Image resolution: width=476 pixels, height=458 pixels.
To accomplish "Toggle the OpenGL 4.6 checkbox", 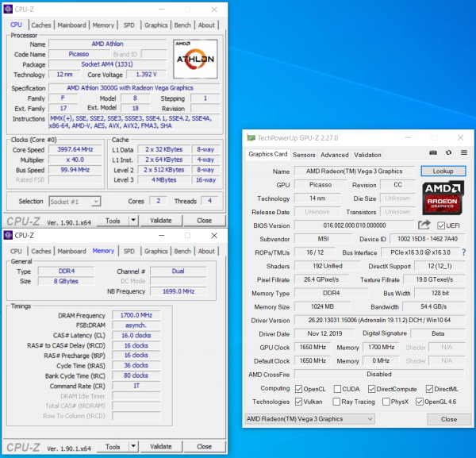I will pos(420,402).
